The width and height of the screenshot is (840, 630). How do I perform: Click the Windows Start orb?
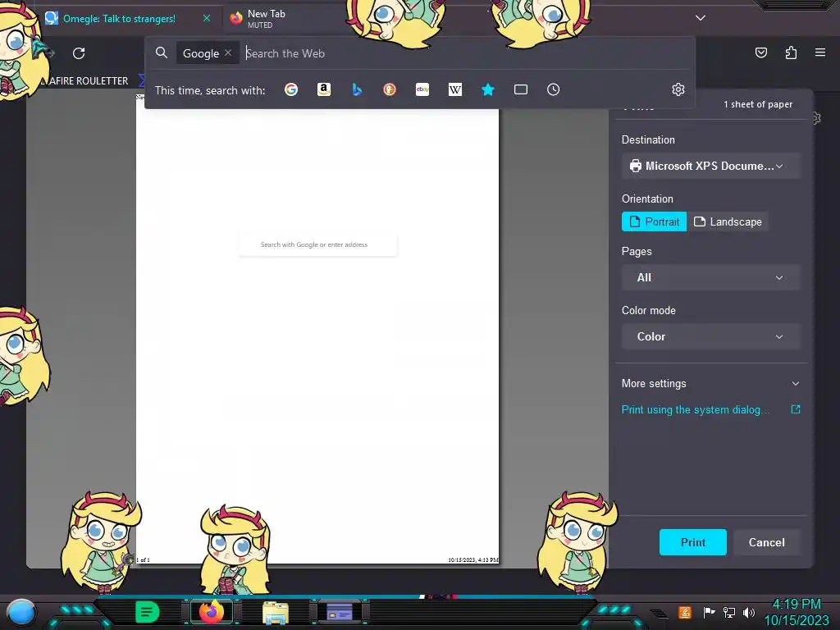[21, 612]
